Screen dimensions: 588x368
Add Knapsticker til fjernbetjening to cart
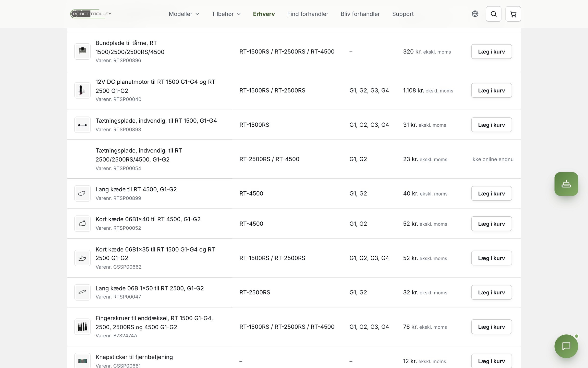[491, 361]
